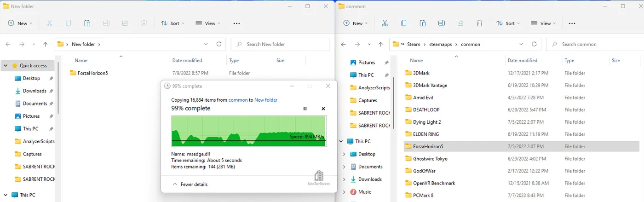Screen dimensions: 644x202
Task: Open View dropdown in New folder window
Action: [x=208, y=23]
